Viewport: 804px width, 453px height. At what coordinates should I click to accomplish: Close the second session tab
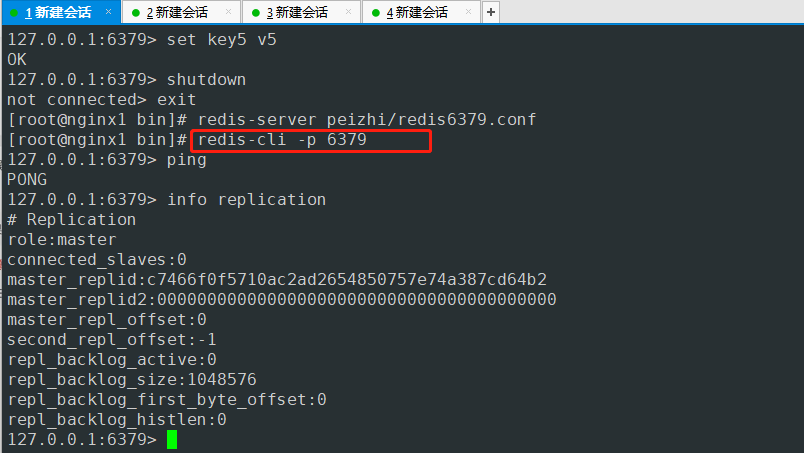pyautogui.click(x=228, y=12)
